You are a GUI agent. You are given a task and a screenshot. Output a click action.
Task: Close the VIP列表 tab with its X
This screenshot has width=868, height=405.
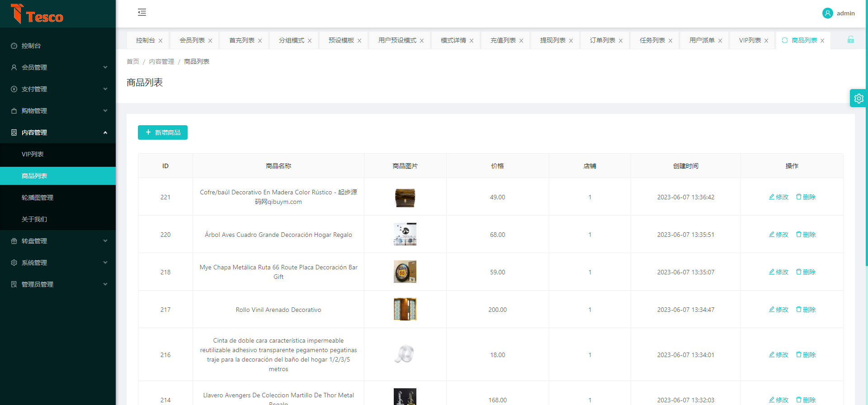766,41
